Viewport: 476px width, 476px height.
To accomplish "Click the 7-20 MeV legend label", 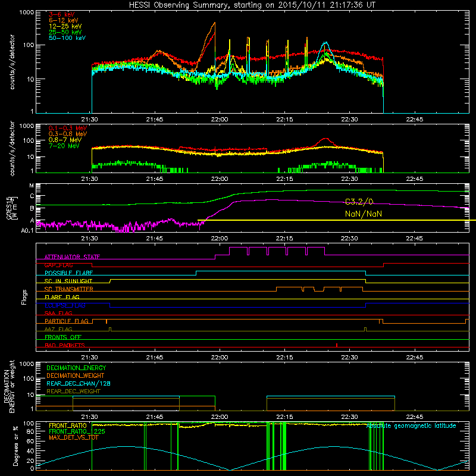I will (64, 146).
